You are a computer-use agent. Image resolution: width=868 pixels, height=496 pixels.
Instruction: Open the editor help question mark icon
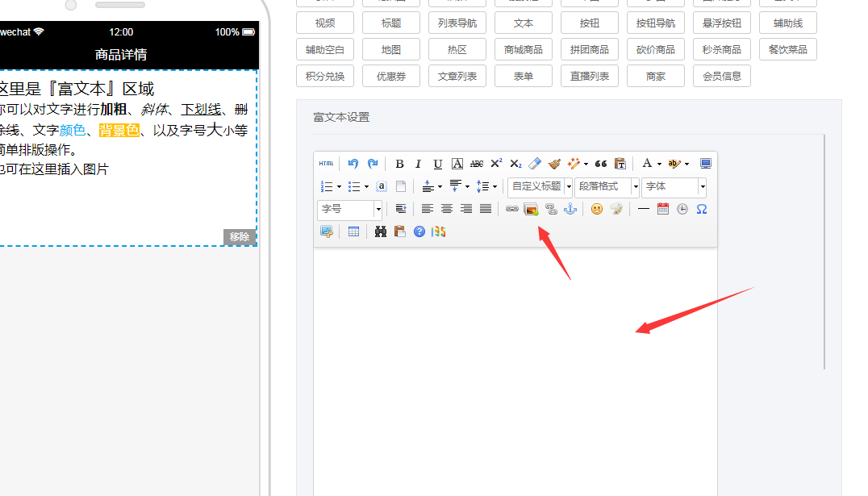click(419, 231)
